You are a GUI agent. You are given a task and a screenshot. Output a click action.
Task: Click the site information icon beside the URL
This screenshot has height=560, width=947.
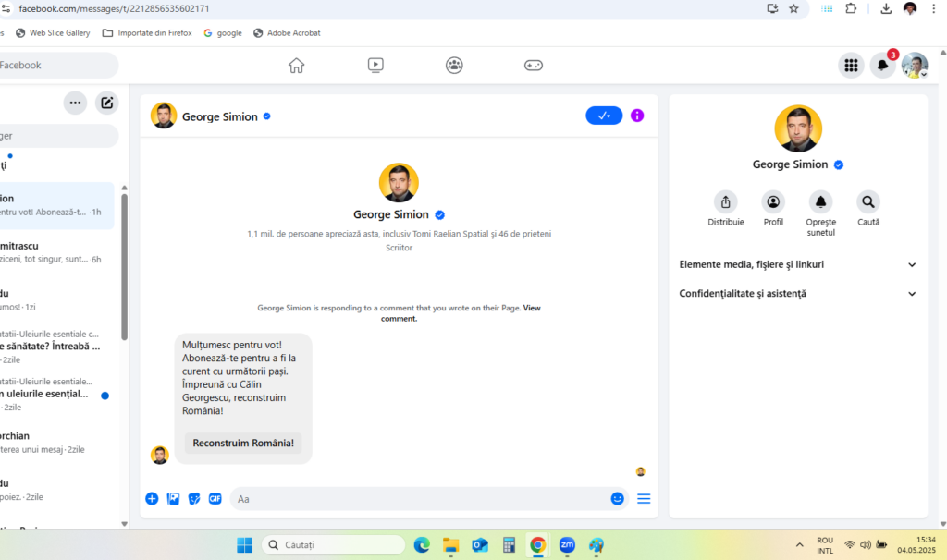(6, 8)
